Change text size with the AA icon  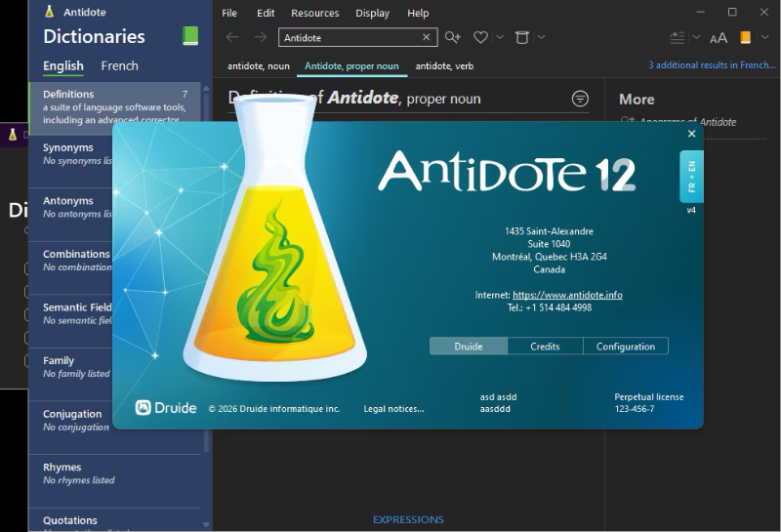pyautogui.click(x=719, y=38)
